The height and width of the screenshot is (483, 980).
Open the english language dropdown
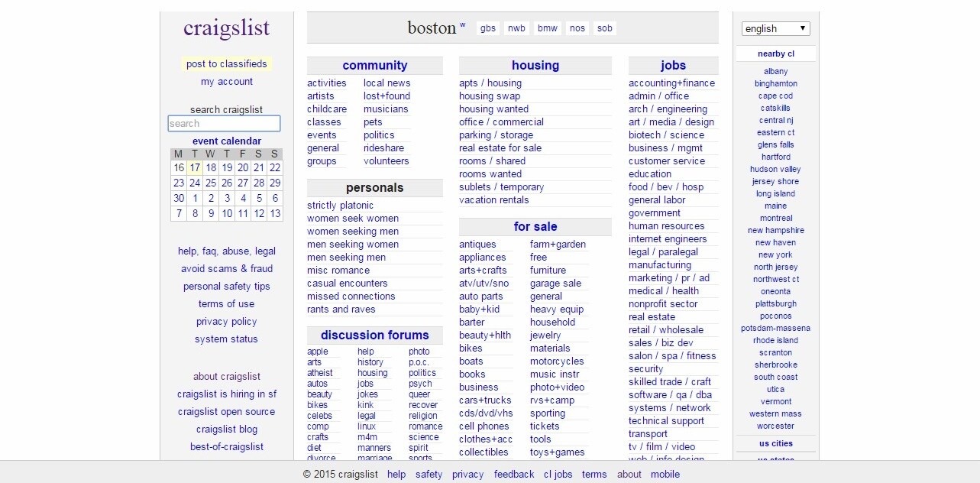pyautogui.click(x=775, y=28)
